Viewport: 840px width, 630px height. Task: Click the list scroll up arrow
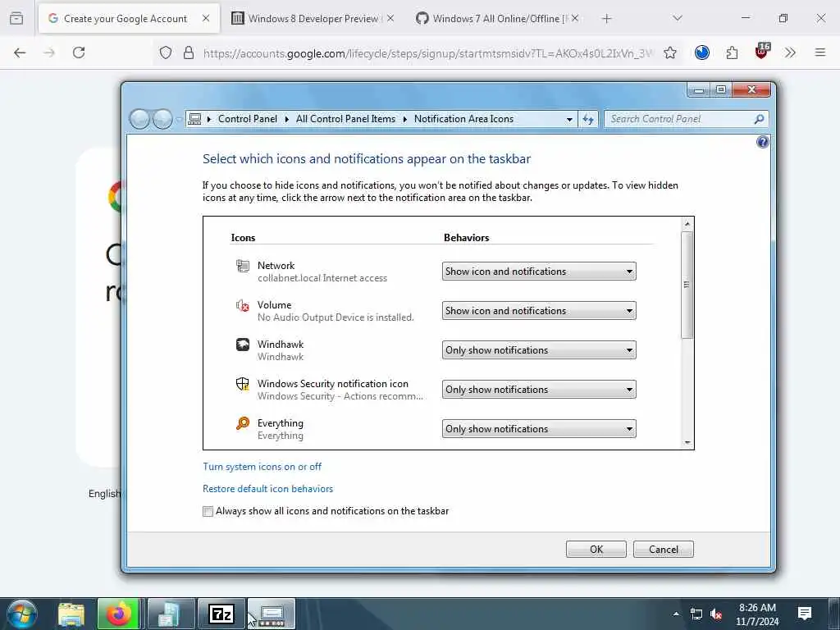(687, 223)
